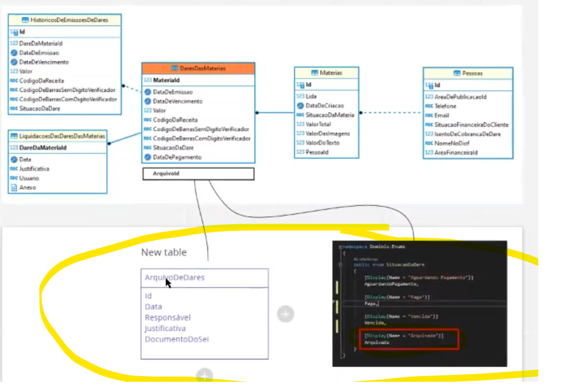Click the DocumentoDoSei field in new table
The image size is (587, 392).
[x=177, y=339]
